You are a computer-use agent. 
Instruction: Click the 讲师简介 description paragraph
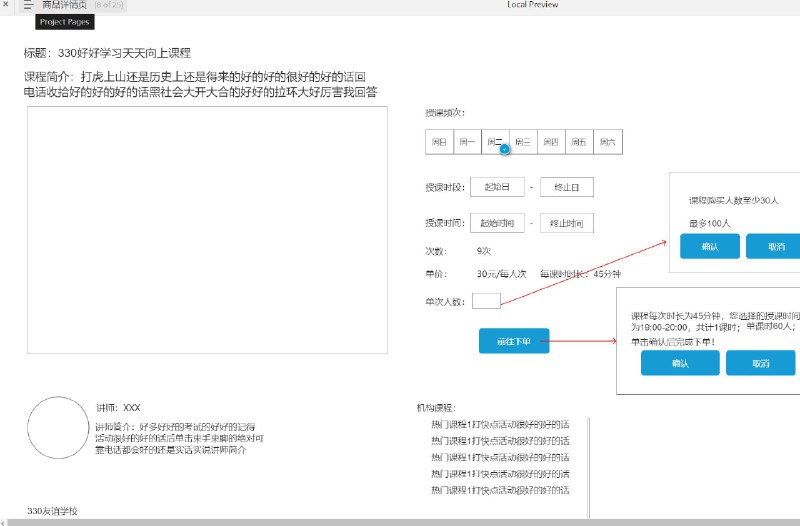pyautogui.click(x=180, y=438)
